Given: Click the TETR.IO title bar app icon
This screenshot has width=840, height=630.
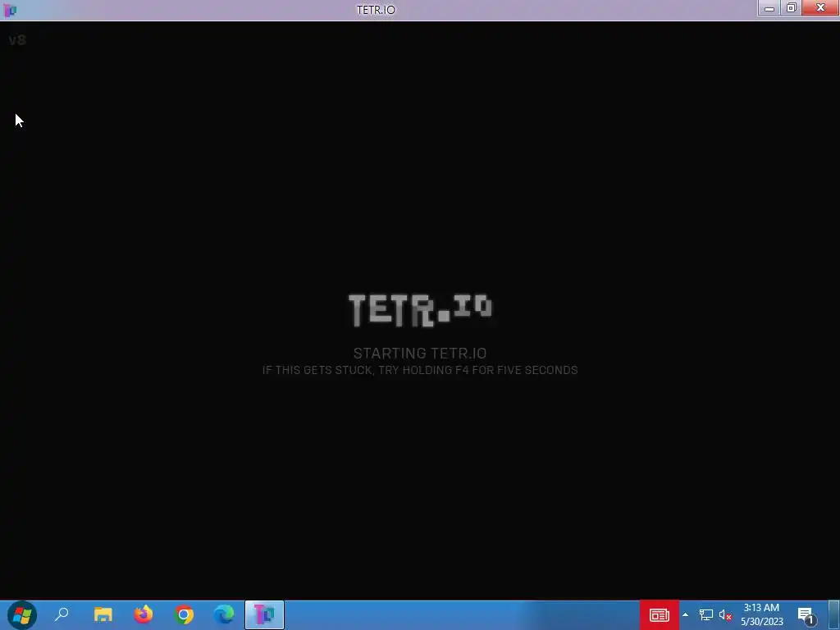Looking at the screenshot, I should tap(10, 10).
